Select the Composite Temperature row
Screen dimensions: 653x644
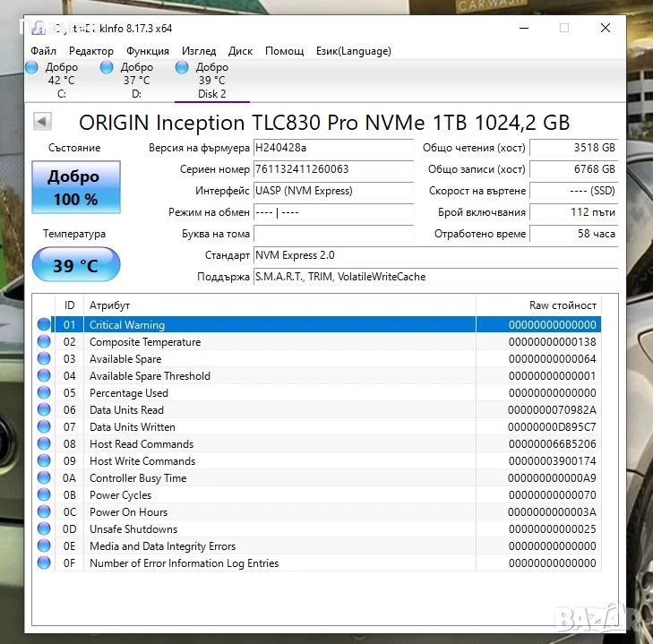click(319, 342)
